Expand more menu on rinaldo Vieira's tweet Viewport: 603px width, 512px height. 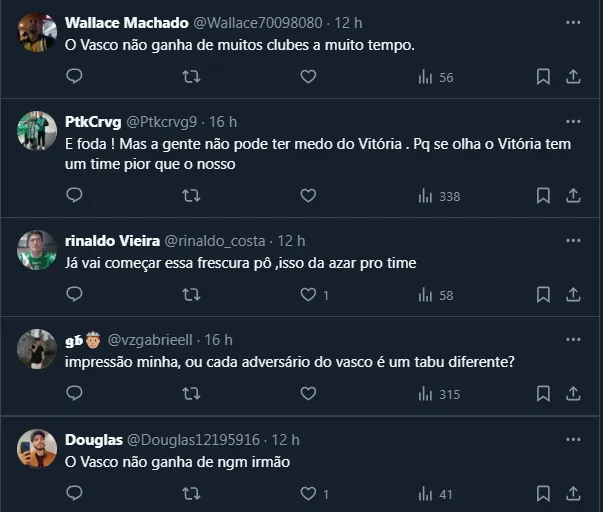pos(573,241)
